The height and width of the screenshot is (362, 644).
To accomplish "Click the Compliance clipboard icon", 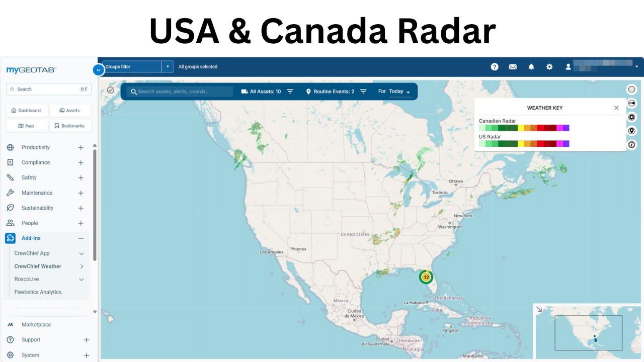I will [x=10, y=162].
